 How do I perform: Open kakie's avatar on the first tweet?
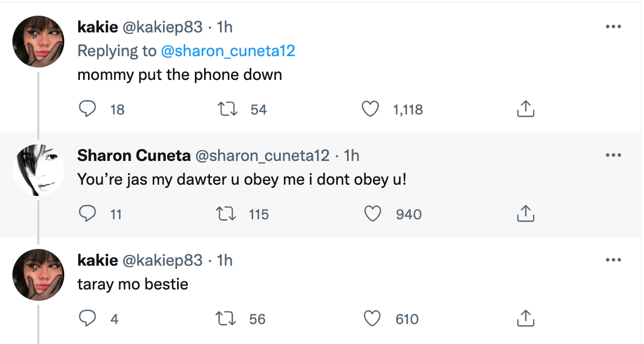[38, 42]
